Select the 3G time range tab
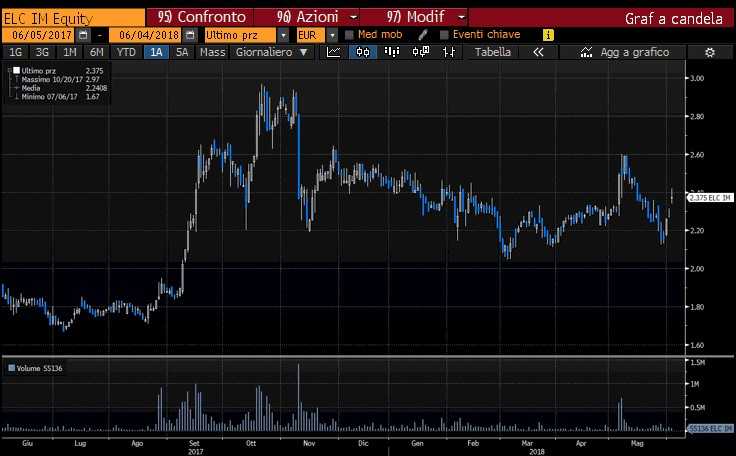The height and width of the screenshot is (456, 736). pos(42,52)
